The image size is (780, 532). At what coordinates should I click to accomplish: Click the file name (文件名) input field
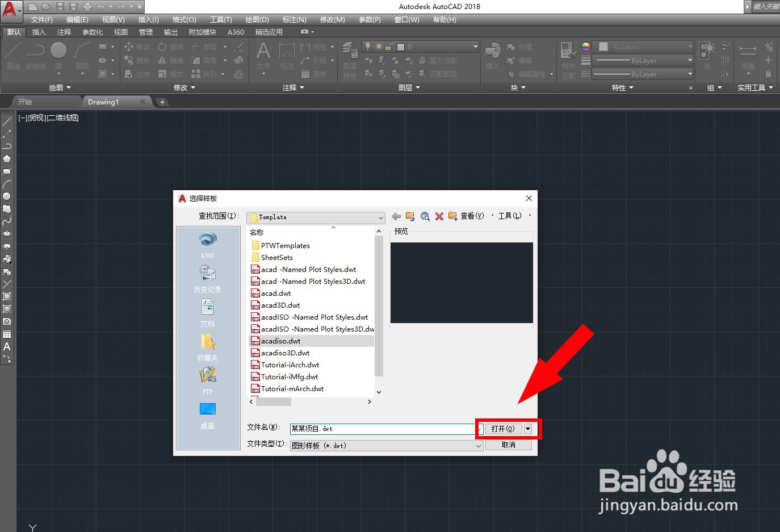point(386,429)
